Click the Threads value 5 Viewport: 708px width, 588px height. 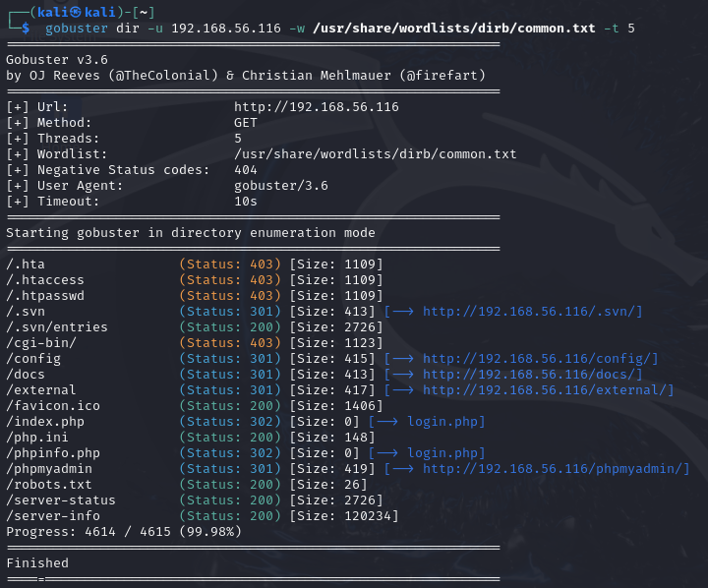pyautogui.click(x=238, y=139)
